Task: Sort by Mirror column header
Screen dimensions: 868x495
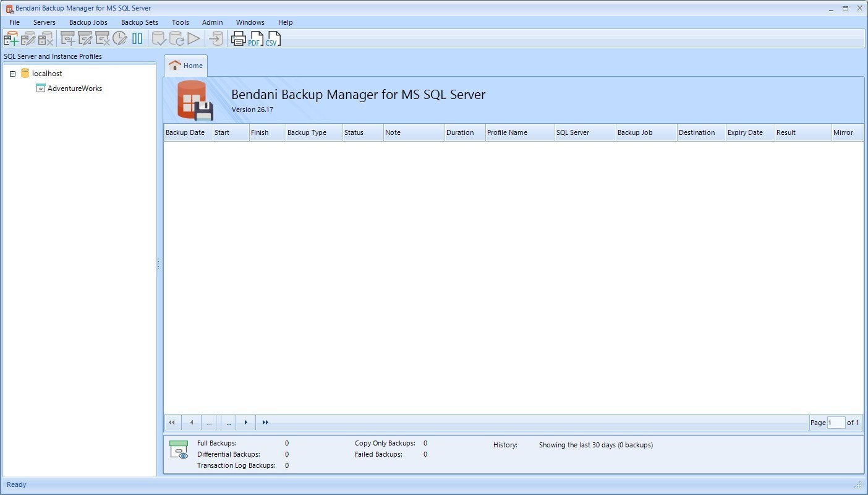Action: click(x=848, y=132)
